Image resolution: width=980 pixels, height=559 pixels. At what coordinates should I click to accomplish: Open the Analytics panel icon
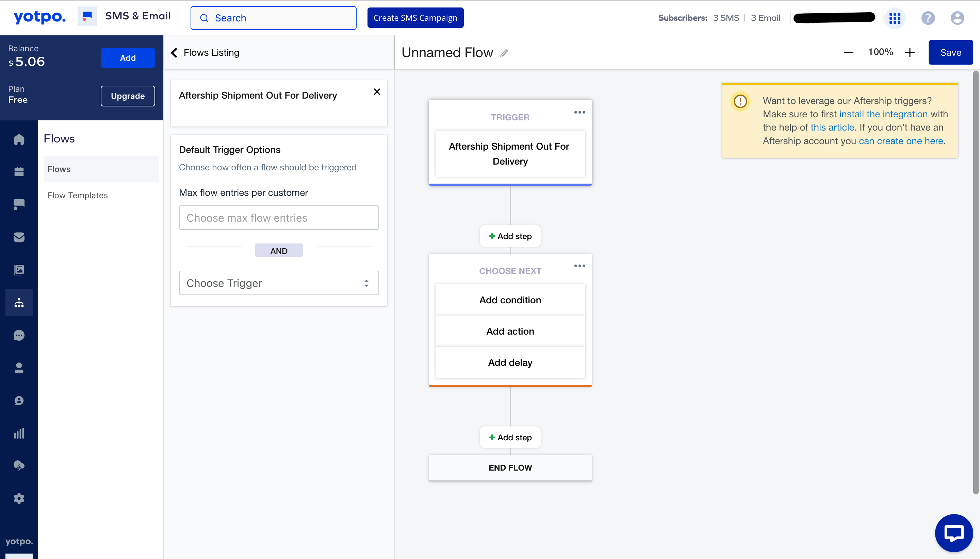[x=18, y=433]
